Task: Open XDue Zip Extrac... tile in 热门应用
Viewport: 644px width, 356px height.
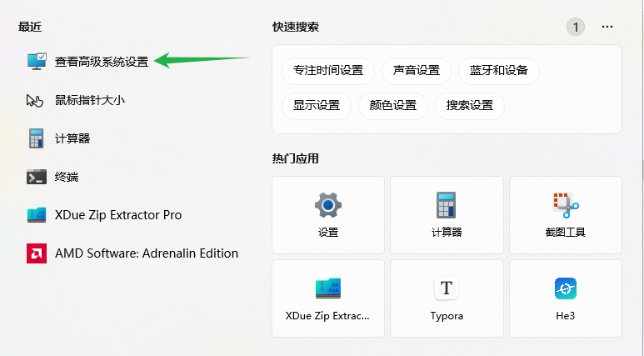Action: pyautogui.click(x=328, y=298)
